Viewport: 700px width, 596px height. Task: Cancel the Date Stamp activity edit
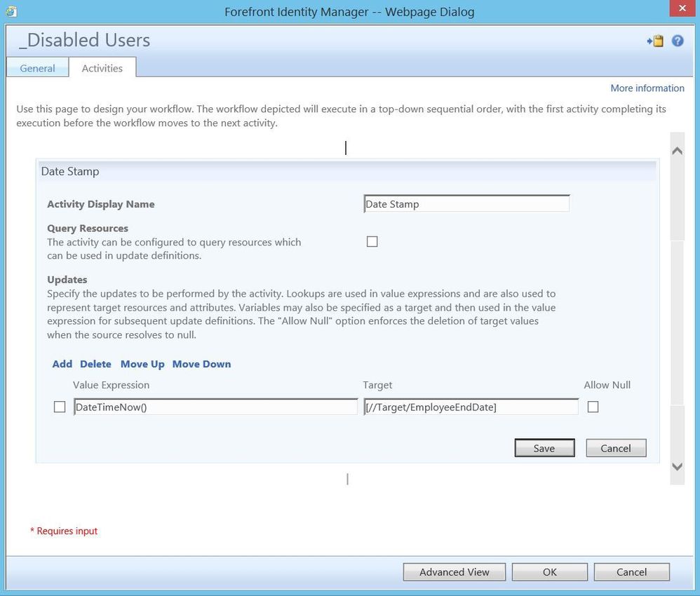click(616, 448)
